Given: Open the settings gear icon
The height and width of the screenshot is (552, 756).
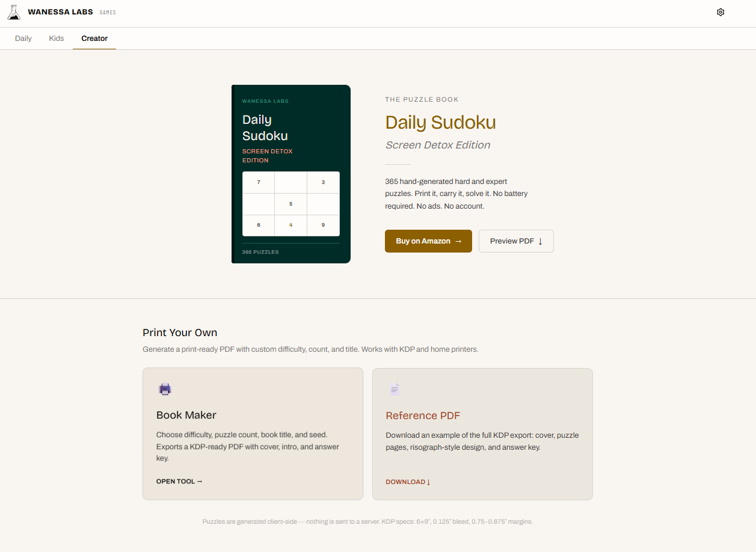Looking at the screenshot, I should (x=721, y=12).
